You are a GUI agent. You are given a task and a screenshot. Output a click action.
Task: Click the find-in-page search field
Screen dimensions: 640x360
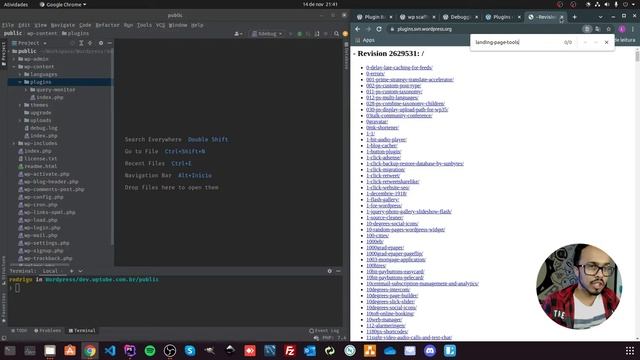(517, 42)
